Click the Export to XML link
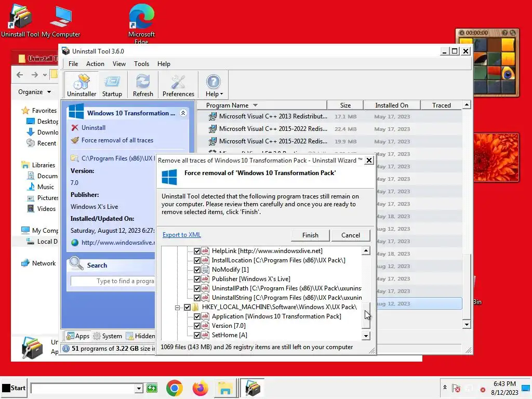 pyautogui.click(x=181, y=235)
